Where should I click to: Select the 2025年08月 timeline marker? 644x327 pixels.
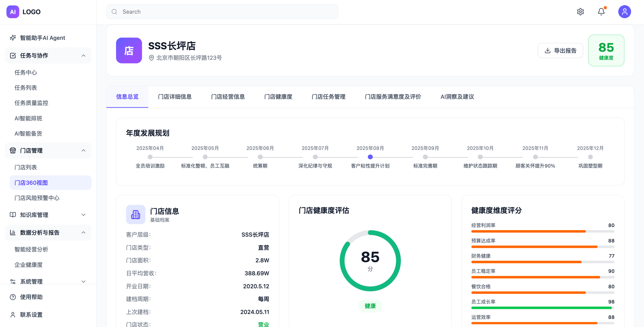point(370,157)
